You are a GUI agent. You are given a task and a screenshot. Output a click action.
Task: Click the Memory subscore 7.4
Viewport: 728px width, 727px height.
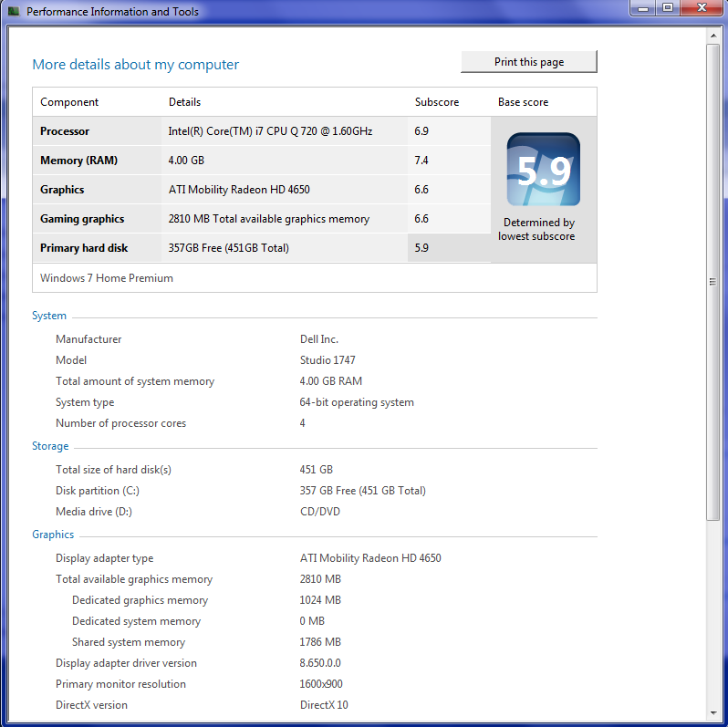[421, 161]
